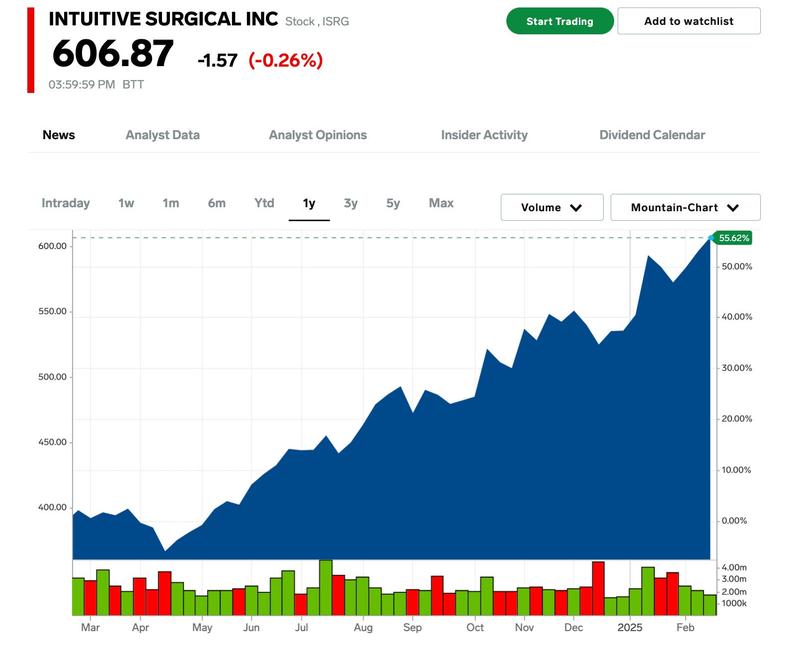Click the green 55.62% percentage marker
Viewport: 800px width, 652px height.
(733, 238)
